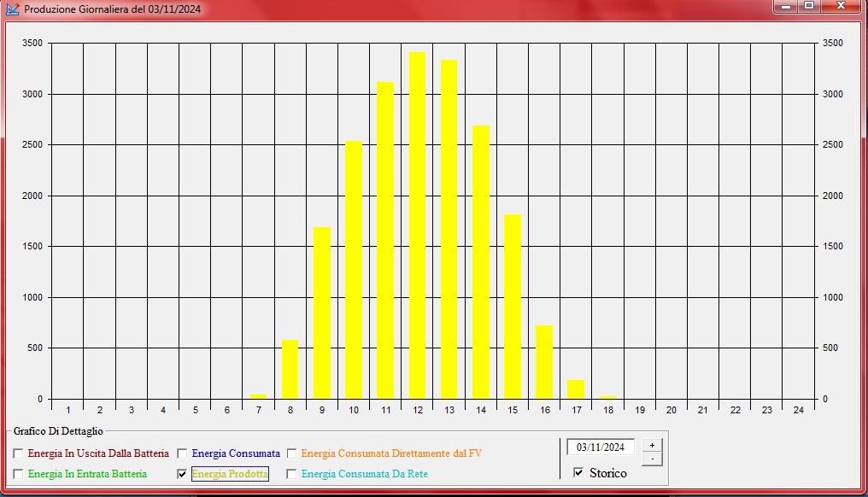Uncheck the Energia Prodotta checkbox
868x497 pixels.
pos(182,473)
